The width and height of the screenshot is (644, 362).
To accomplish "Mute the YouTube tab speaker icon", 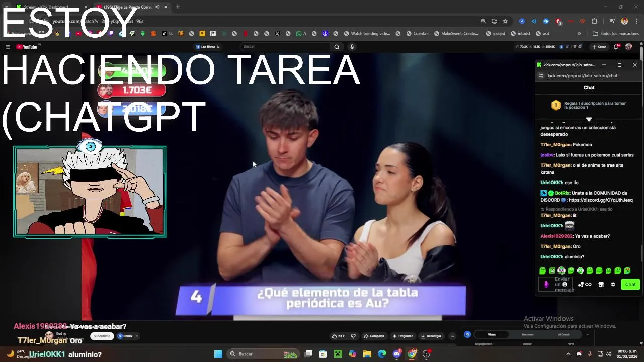I will point(157,7).
